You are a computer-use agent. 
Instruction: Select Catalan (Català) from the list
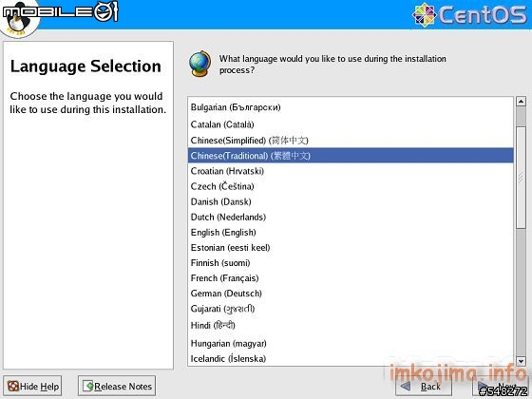tap(351, 124)
